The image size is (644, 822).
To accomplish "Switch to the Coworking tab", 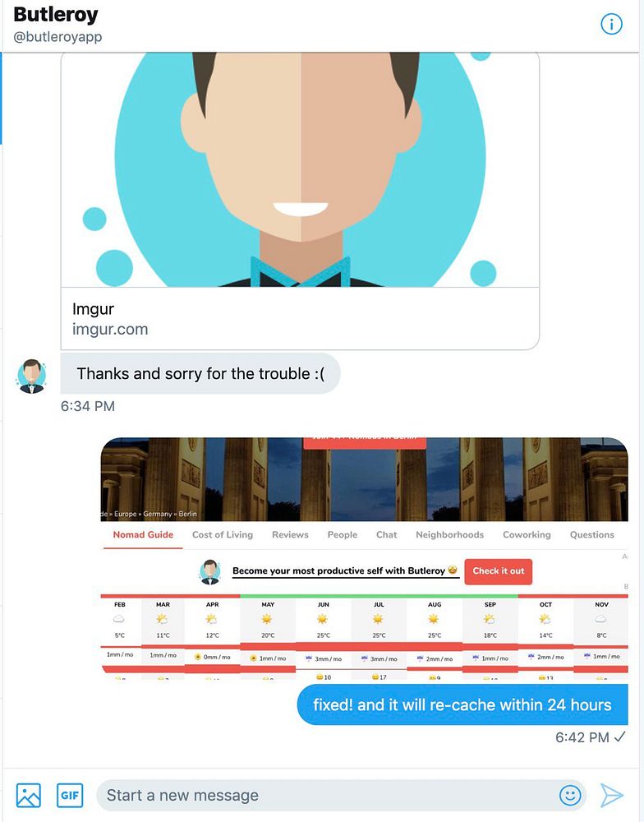I will 527,535.
